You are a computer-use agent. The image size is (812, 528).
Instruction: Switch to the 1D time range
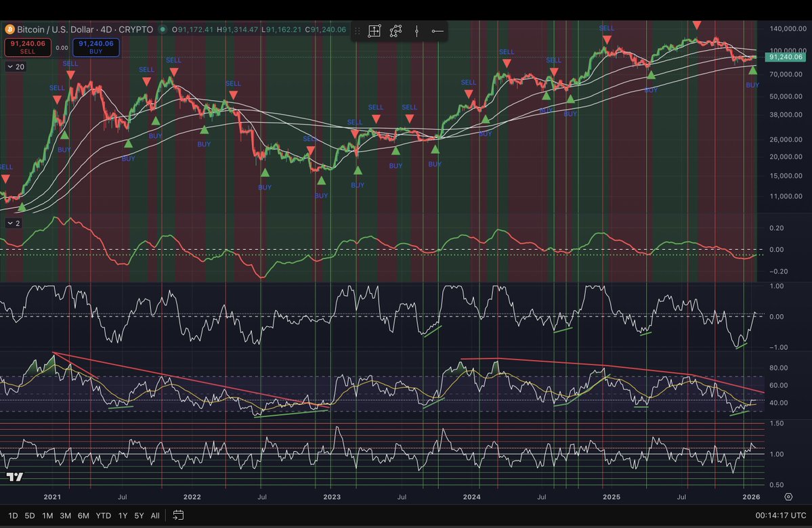(x=13, y=516)
